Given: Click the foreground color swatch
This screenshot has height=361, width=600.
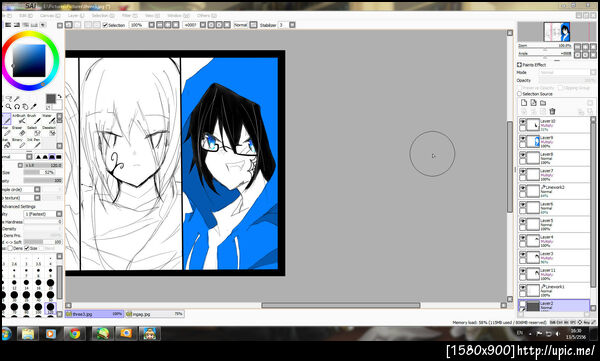Looking at the screenshot, I should pos(51,99).
